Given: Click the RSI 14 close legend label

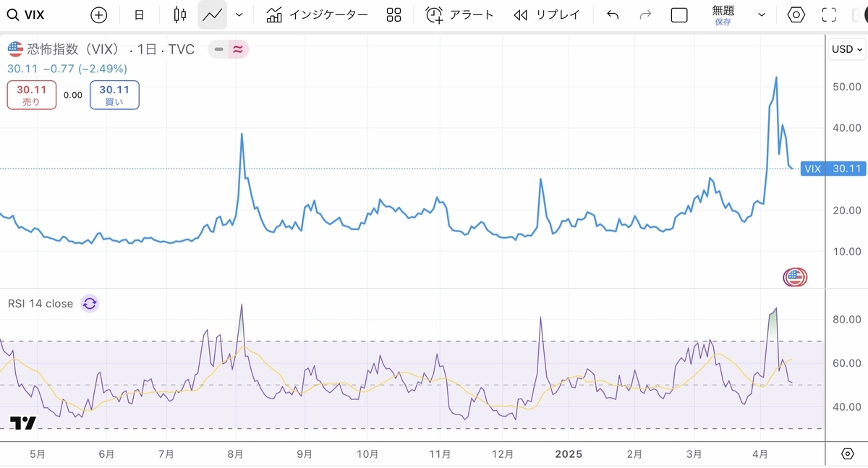Looking at the screenshot, I should tap(41, 304).
